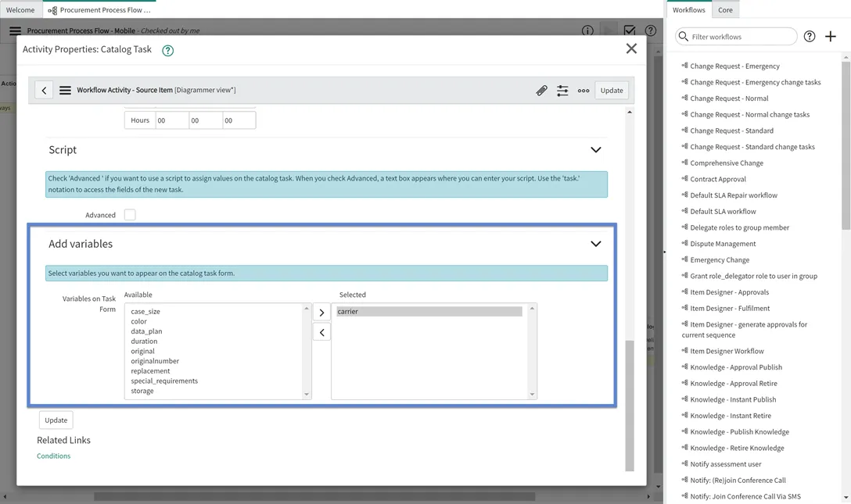Image resolution: width=851 pixels, height=504 pixels.
Task: Click the back arrow in form header
Action: (x=44, y=91)
